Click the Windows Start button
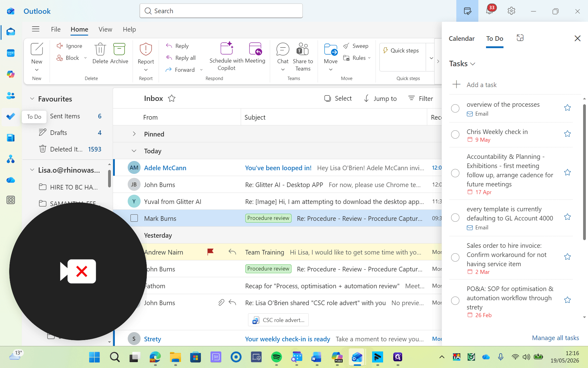The width and height of the screenshot is (588, 368). click(94, 357)
